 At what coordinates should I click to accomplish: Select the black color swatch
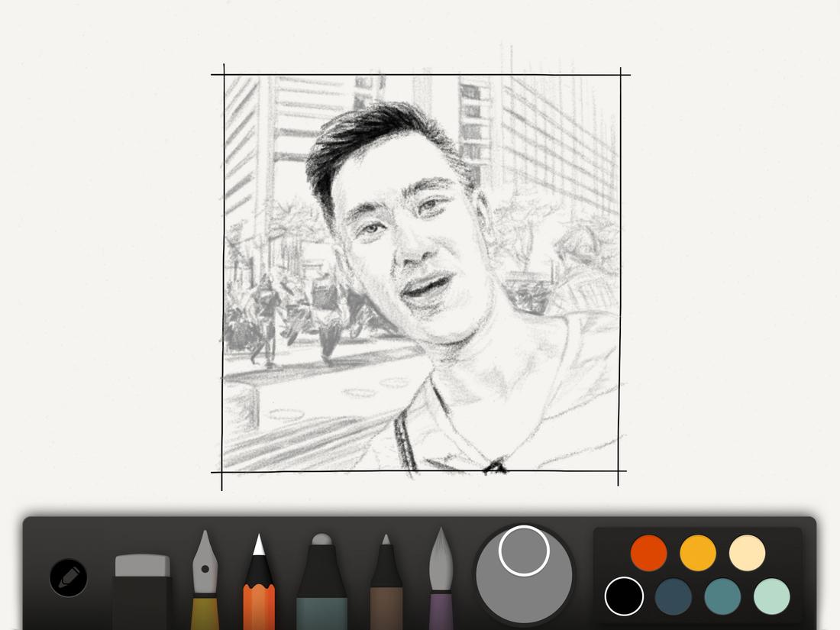(625, 598)
